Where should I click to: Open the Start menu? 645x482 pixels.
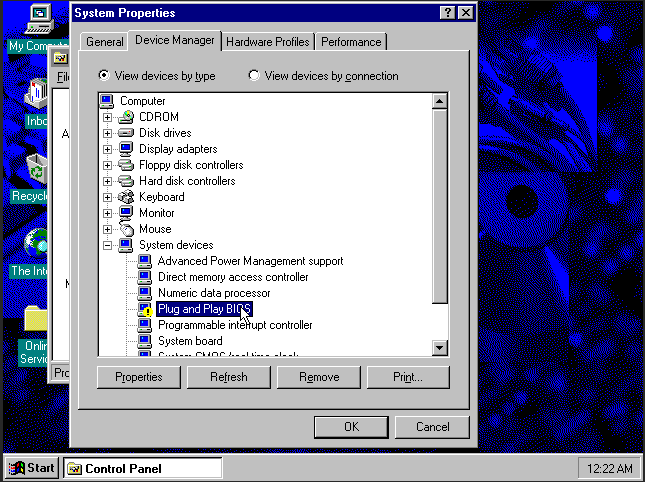click(x=32, y=468)
